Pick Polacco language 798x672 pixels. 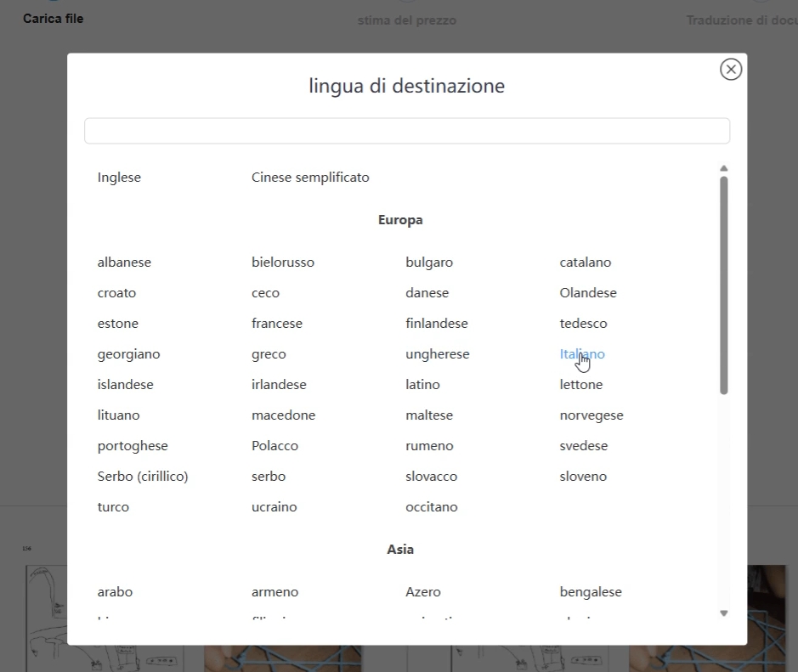pyautogui.click(x=274, y=446)
